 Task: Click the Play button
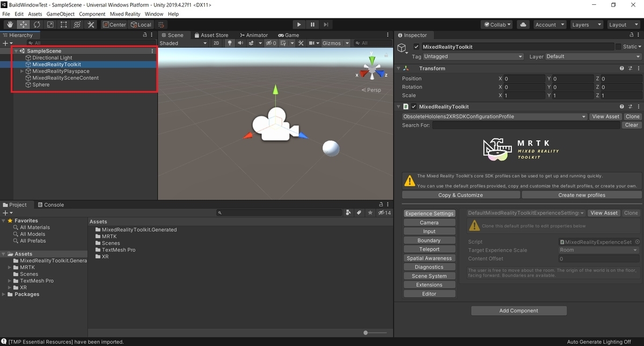(x=299, y=25)
